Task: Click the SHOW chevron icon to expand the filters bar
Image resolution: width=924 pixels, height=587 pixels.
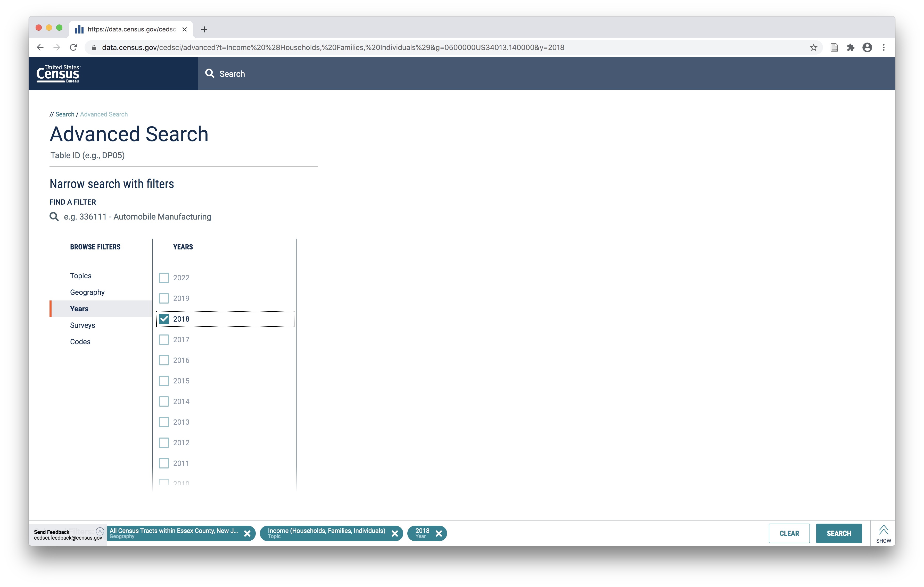Action: (883, 530)
